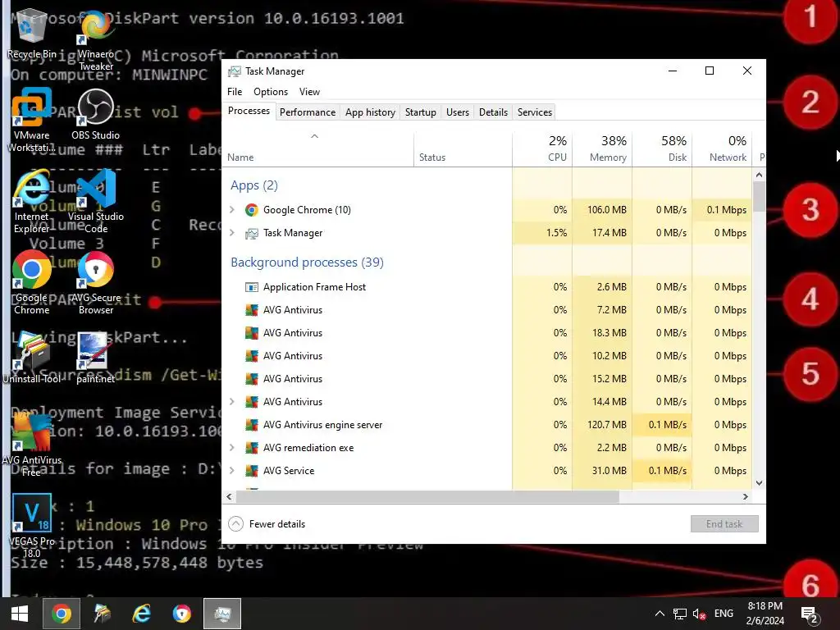Select the AVG Antivirus 7.2 MB process
840x630 pixels.
[487, 310]
